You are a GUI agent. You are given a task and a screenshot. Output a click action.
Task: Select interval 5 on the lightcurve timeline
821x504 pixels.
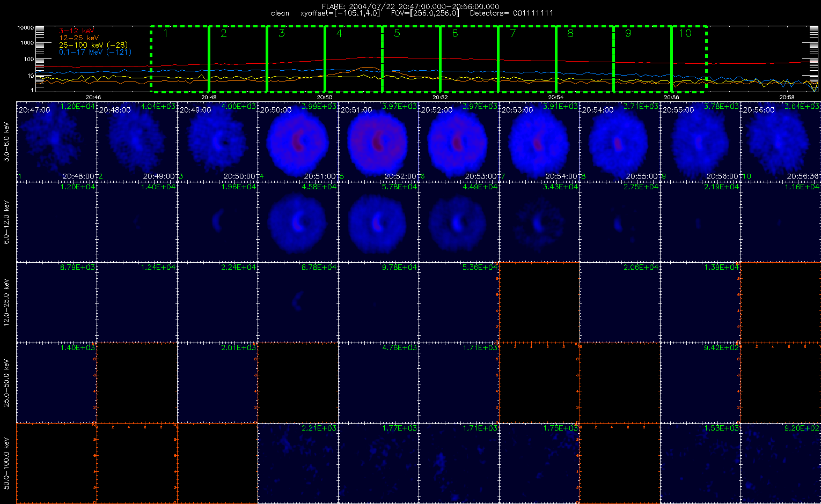tap(412, 59)
